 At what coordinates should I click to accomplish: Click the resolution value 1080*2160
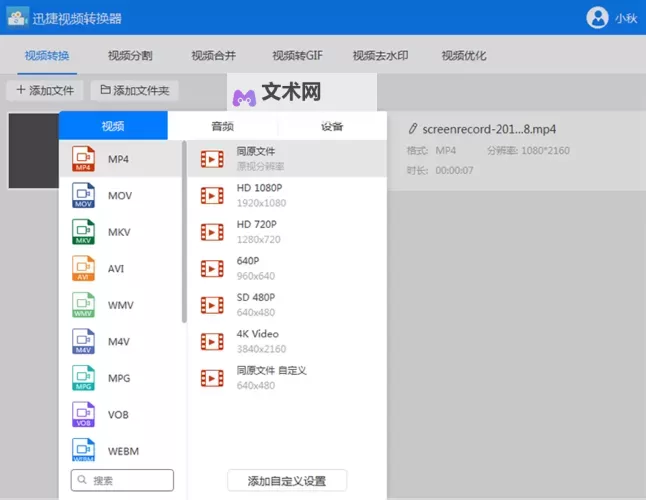coord(545,151)
